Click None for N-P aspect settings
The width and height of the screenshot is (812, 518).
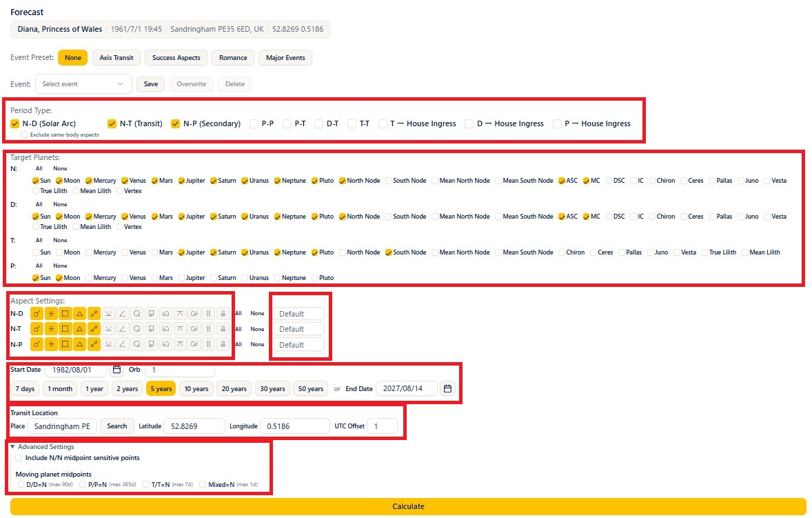pyautogui.click(x=257, y=344)
